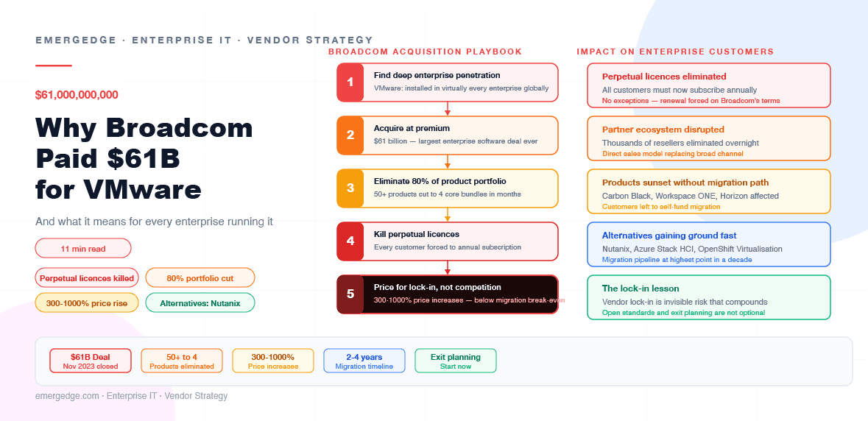Open the Perpetual licences eliminated card

pyautogui.click(x=708, y=85)
